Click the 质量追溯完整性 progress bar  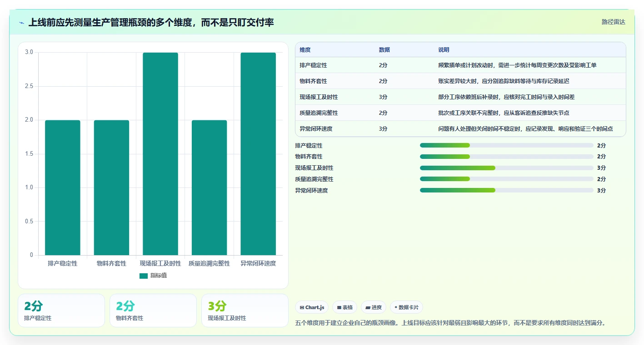[507, 179]
